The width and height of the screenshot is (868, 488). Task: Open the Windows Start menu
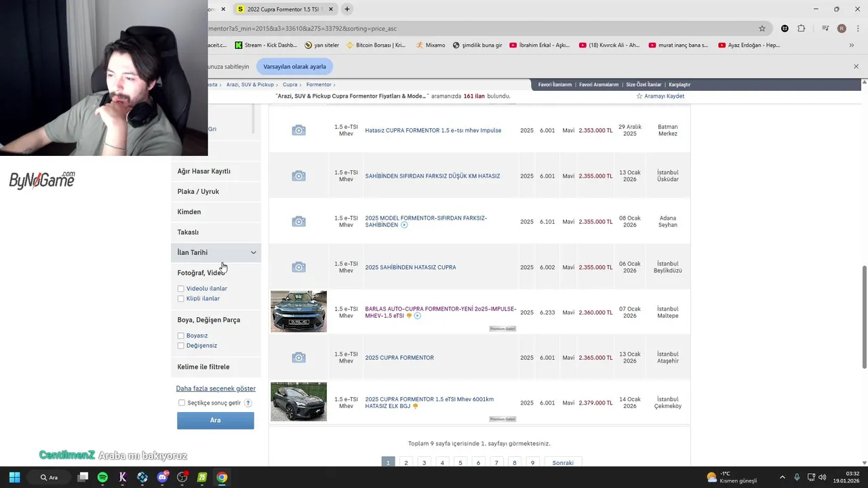pos(14,477)
